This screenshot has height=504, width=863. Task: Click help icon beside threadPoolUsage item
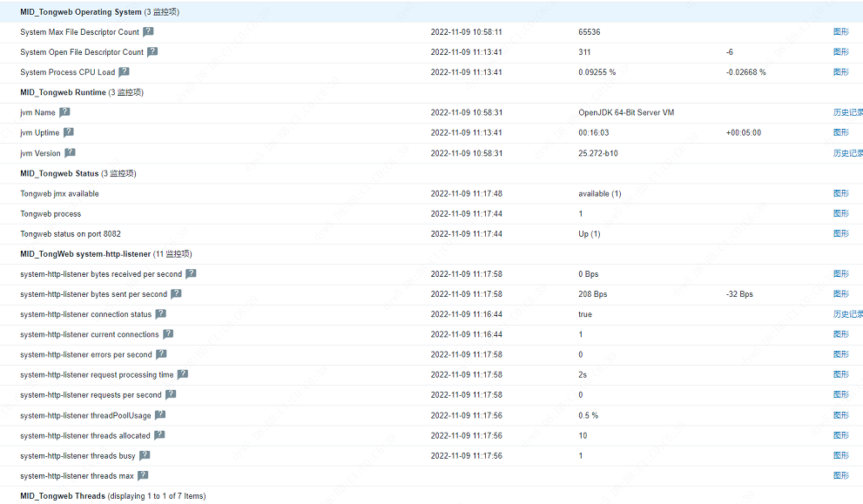tap(160, 415)
